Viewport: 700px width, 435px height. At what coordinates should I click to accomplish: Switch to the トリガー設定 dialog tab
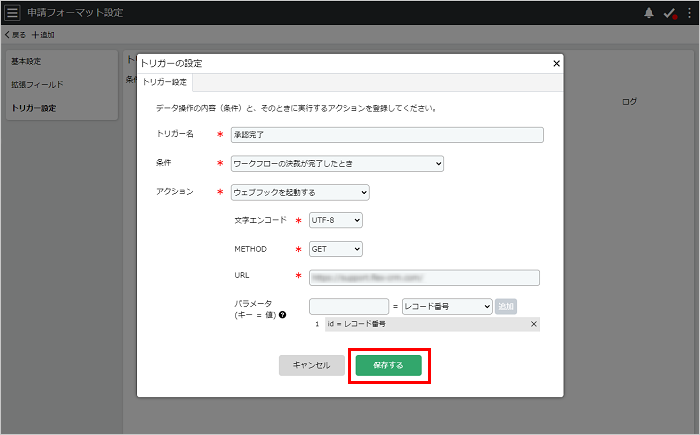coord(165,82)
